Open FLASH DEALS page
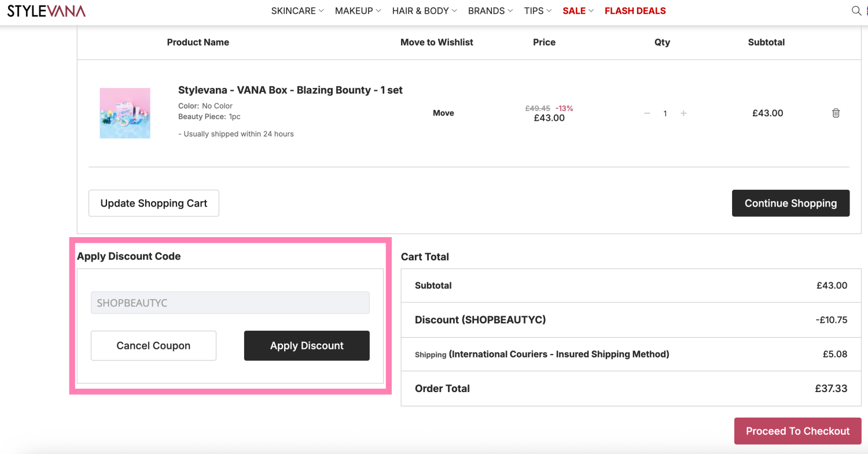Viewport: 868px width, 454px height. click(635, 11)
